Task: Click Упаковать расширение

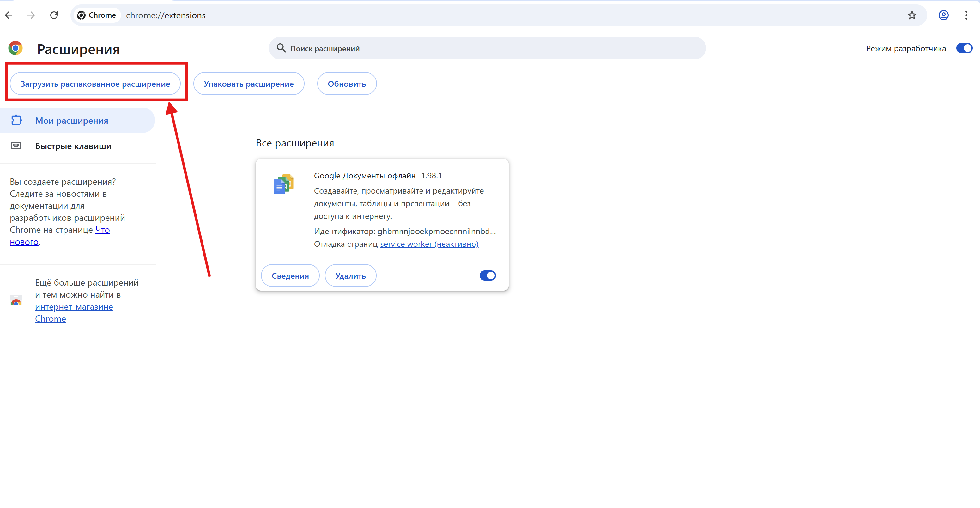Action: pyautogui.click(x=249, y=84)
